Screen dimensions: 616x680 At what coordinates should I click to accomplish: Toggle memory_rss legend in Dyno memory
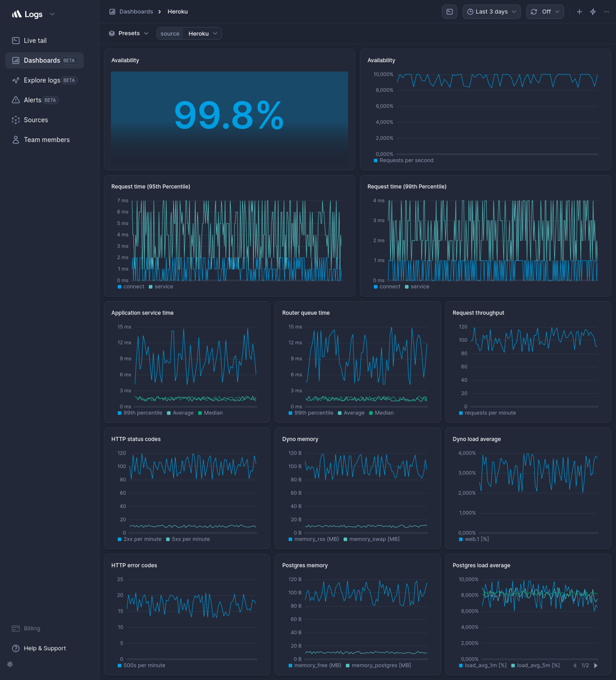coord(314,540)
